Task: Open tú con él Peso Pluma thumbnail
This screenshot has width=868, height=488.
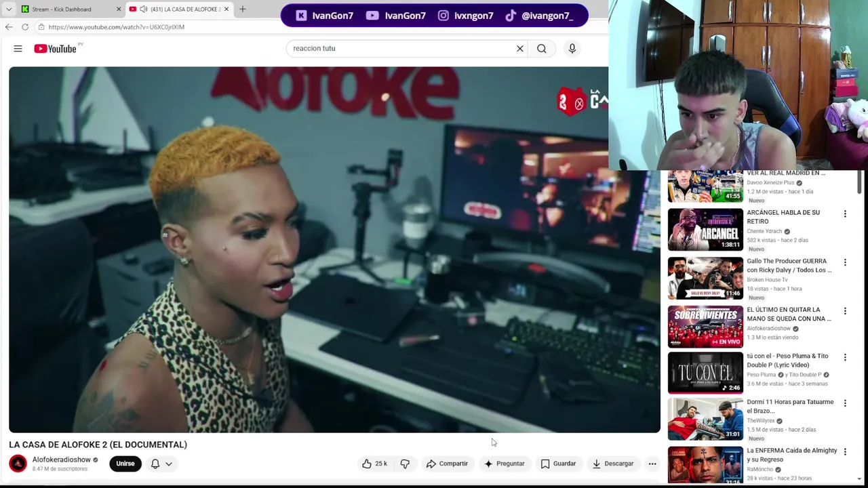Action: [x=705, y=373]
